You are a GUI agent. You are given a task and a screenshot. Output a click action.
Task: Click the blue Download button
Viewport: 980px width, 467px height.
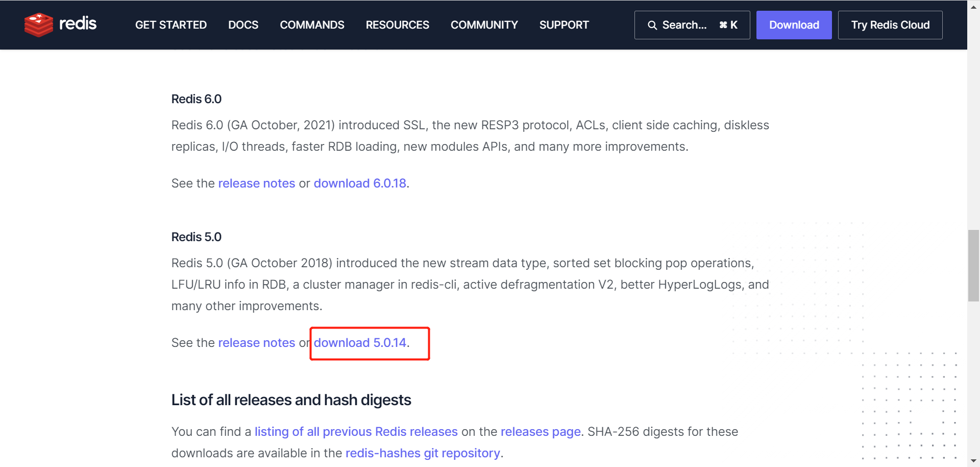pyautogui.click(x=794, y=25)
